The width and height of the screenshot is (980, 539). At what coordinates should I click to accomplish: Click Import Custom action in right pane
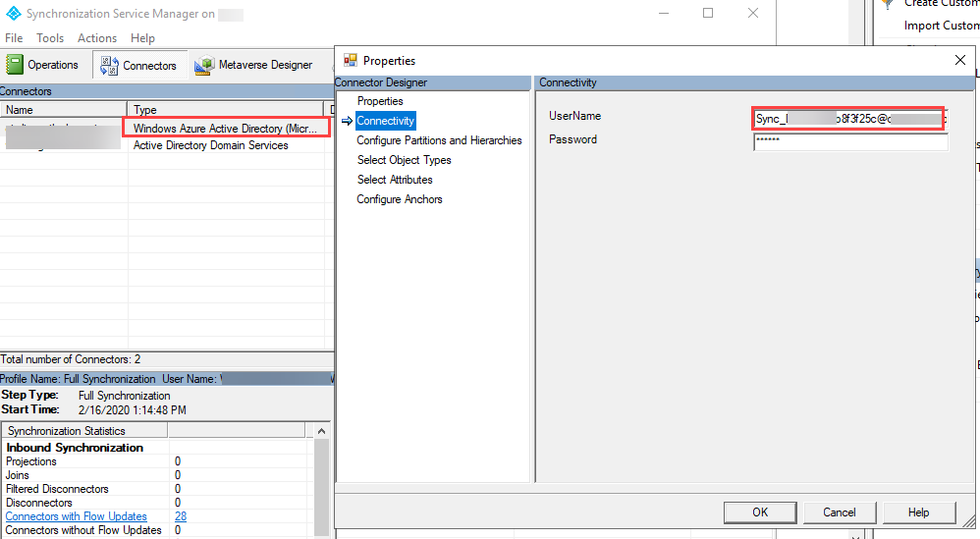click(941, 26)
